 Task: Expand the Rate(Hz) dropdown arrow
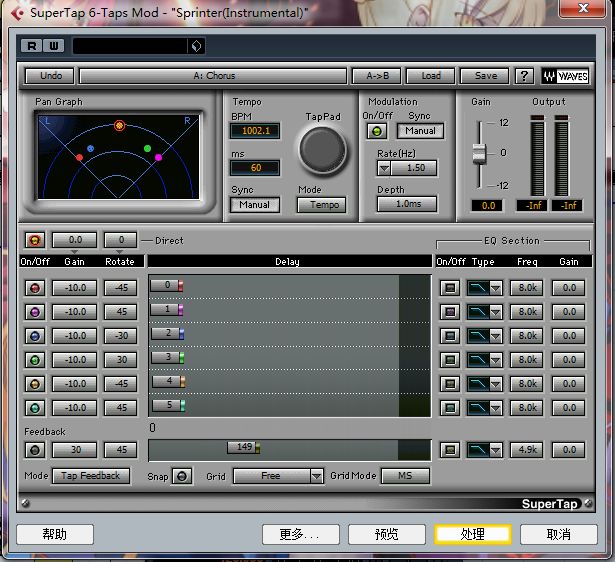click(x=384, y=168)
